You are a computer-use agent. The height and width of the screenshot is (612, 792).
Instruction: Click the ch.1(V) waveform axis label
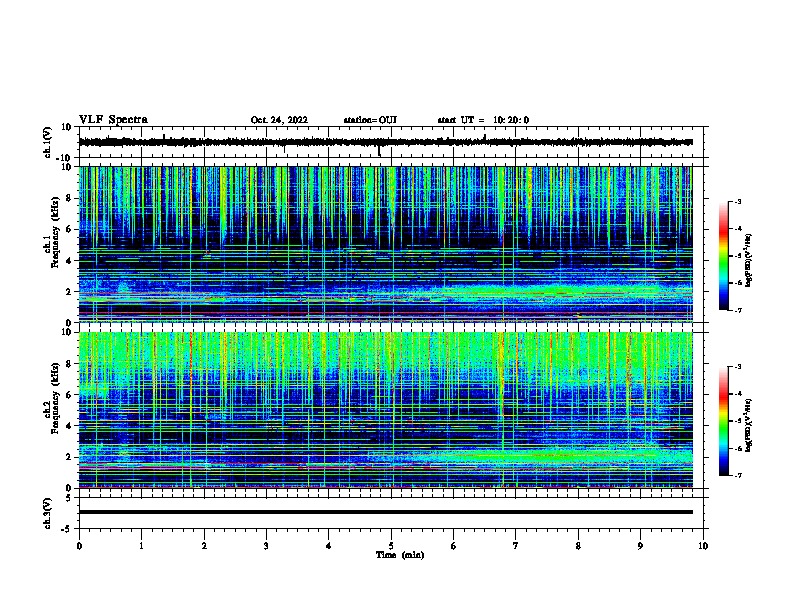click(x=48, y=142)
